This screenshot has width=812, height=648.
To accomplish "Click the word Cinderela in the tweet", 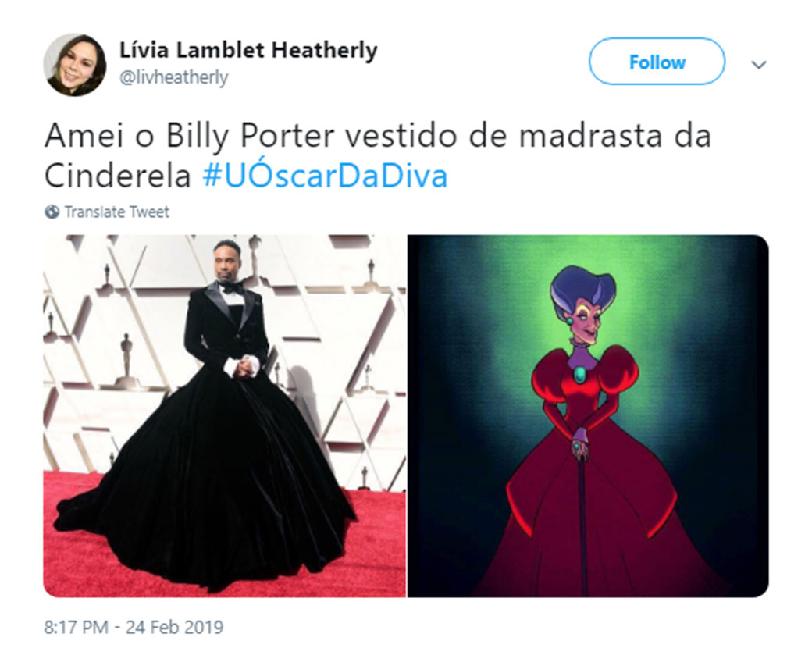I will click(118, 176).
